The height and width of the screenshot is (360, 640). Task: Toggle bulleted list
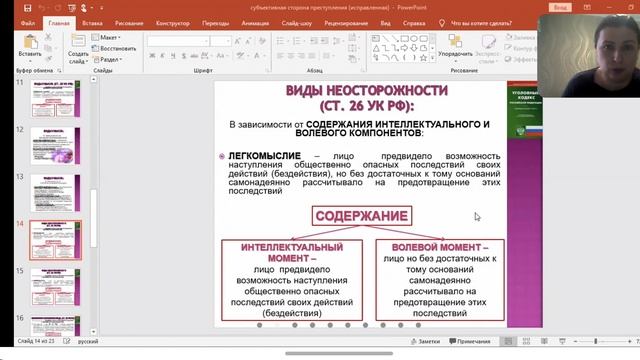(280, 41)
